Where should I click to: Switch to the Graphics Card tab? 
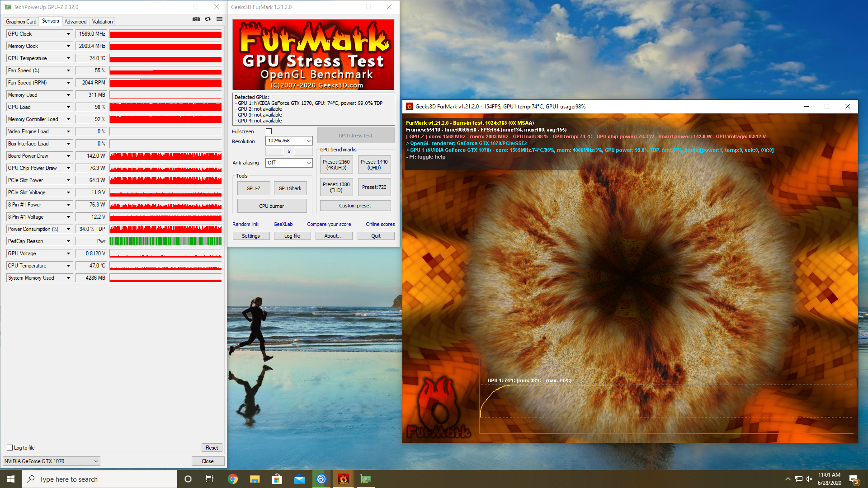(x=21, y=22)
